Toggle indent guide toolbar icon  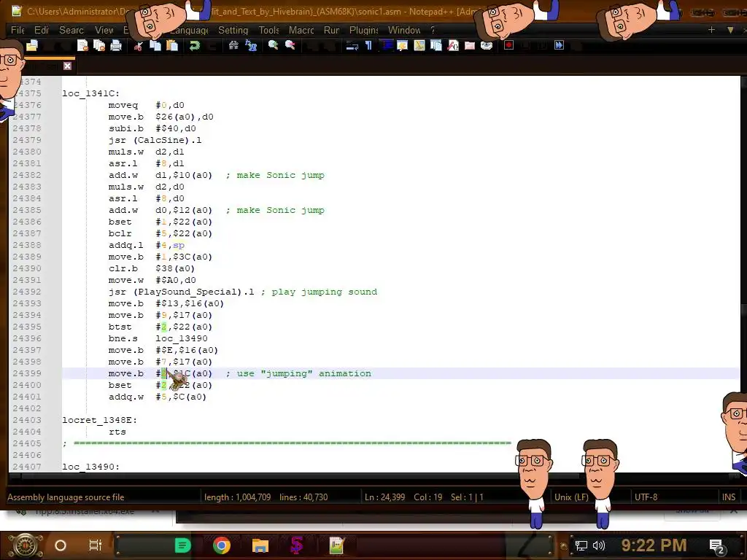pyautogui.click(x=386, y=46)
